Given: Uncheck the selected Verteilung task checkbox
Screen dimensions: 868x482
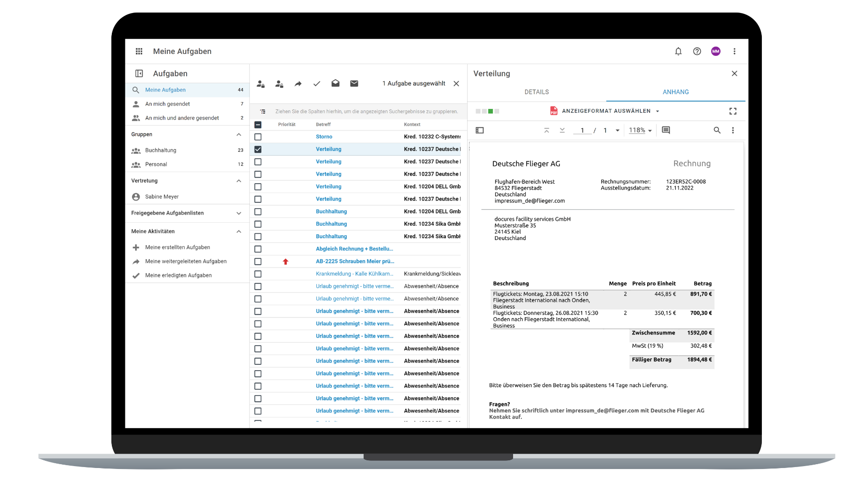Looking at the screenshot, I should point(258,149).
